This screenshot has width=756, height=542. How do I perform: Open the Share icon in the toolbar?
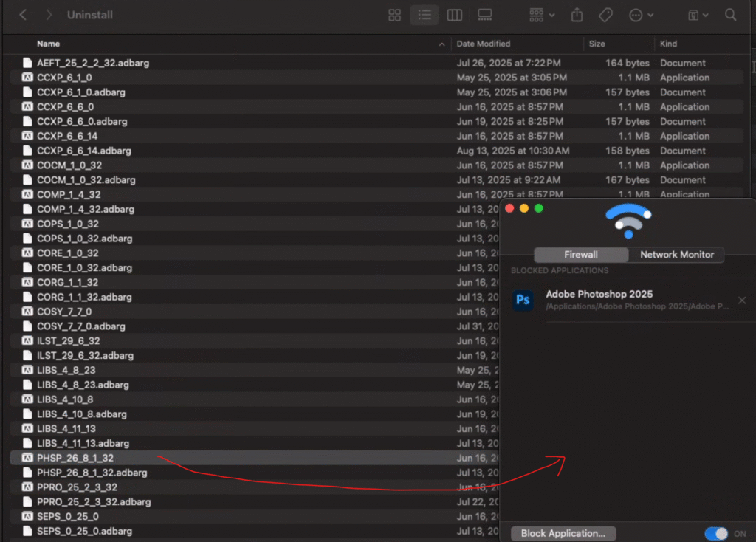tap(577, 15)
